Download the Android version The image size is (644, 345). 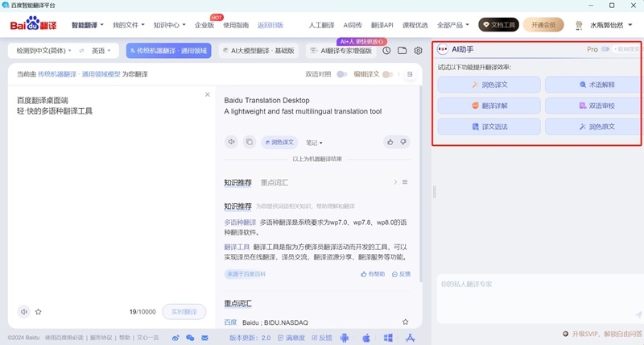345,338
